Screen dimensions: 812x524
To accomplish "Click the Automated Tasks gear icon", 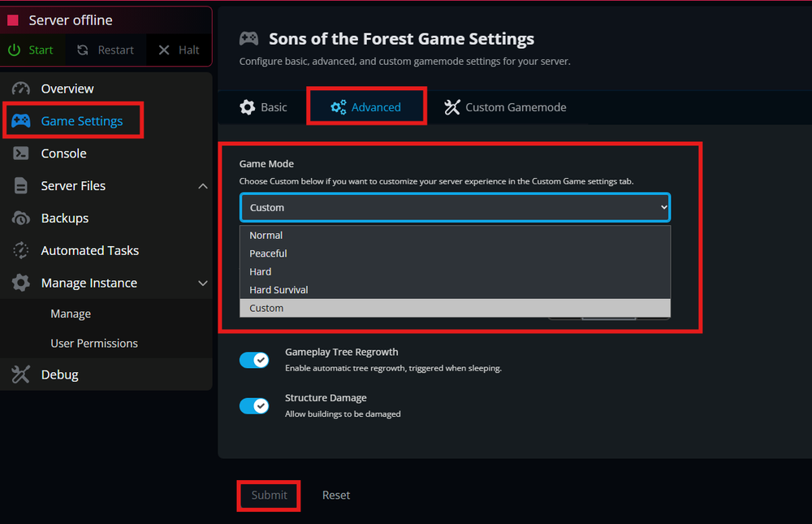I will [19, 250].
